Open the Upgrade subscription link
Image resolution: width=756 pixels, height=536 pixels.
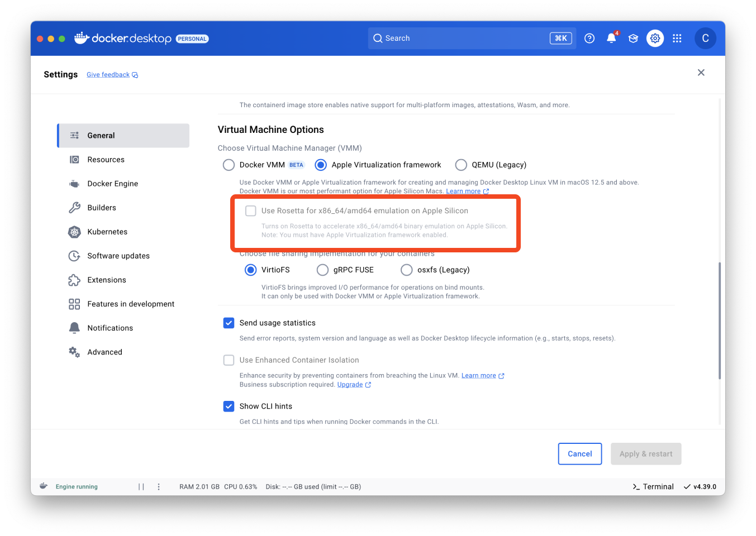[x=350, y=385]
